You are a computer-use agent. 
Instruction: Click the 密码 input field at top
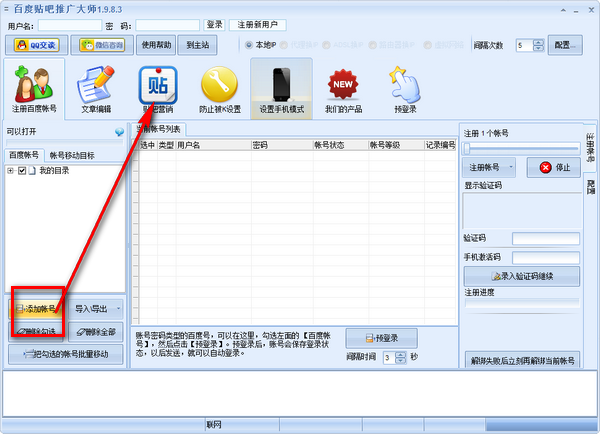(168, 25)
